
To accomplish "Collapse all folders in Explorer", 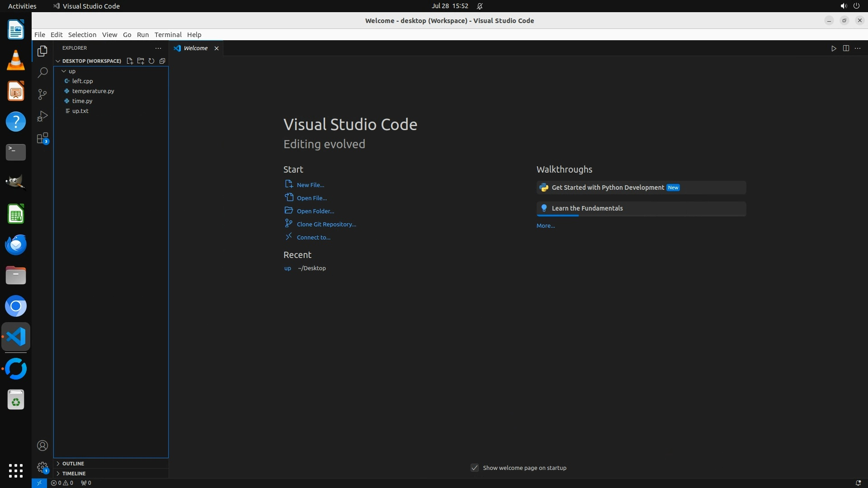I will tap(162, 61).
